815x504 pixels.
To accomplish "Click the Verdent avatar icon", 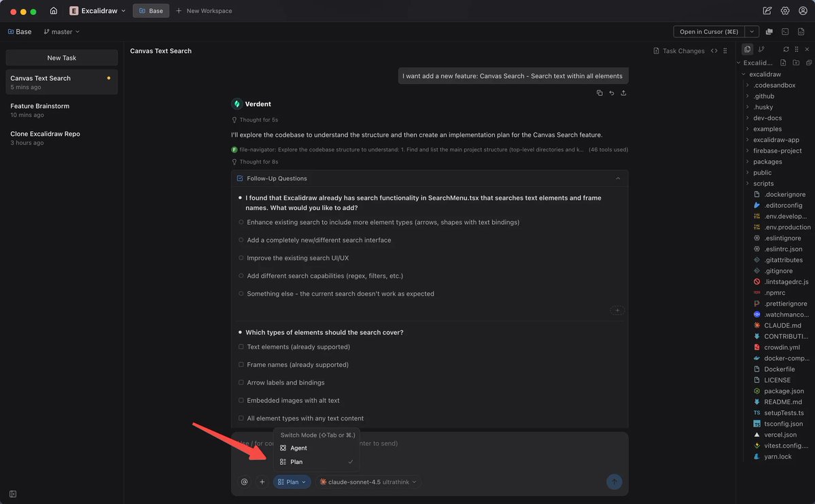I will point(237,104).
